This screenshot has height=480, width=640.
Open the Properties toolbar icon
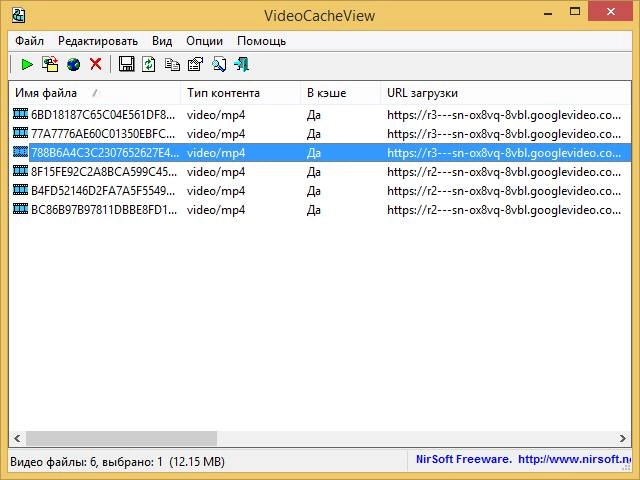coord(196,64)
